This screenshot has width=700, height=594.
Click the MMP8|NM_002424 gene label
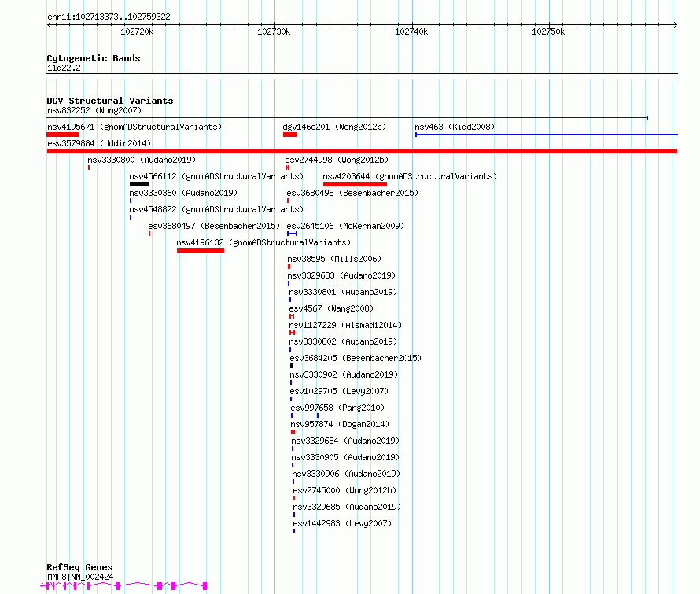[80, 577]
